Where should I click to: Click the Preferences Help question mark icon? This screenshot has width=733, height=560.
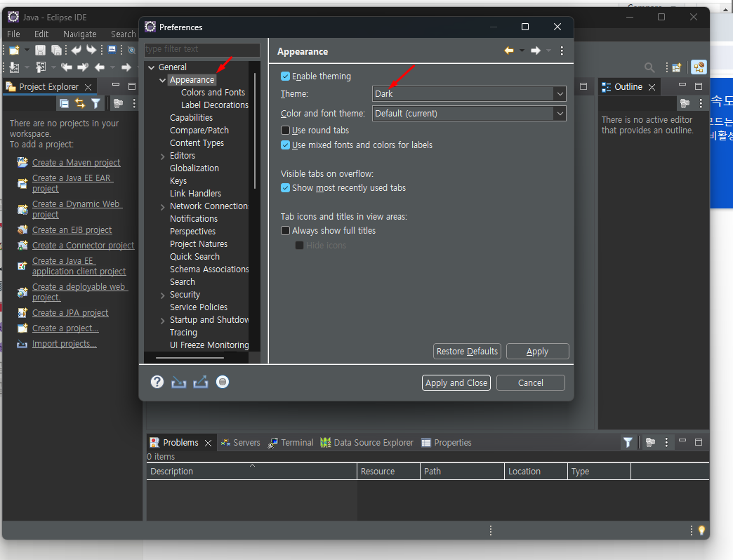157,382
